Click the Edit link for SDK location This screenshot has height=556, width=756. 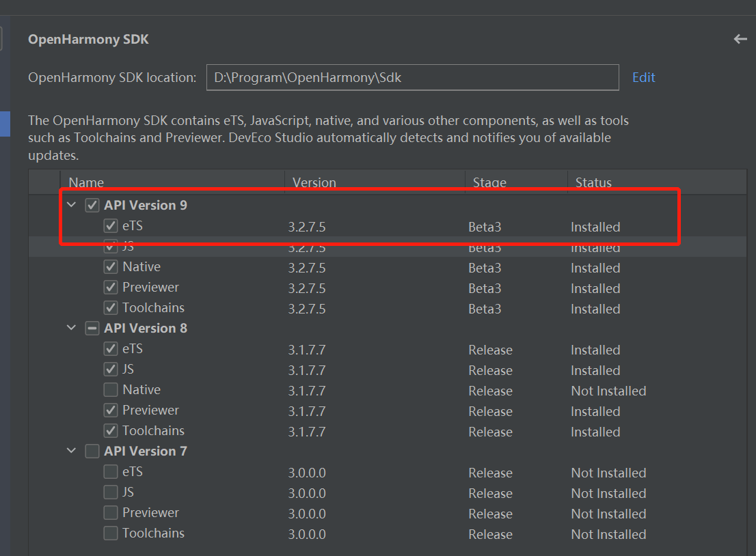(x=644, y=78)
